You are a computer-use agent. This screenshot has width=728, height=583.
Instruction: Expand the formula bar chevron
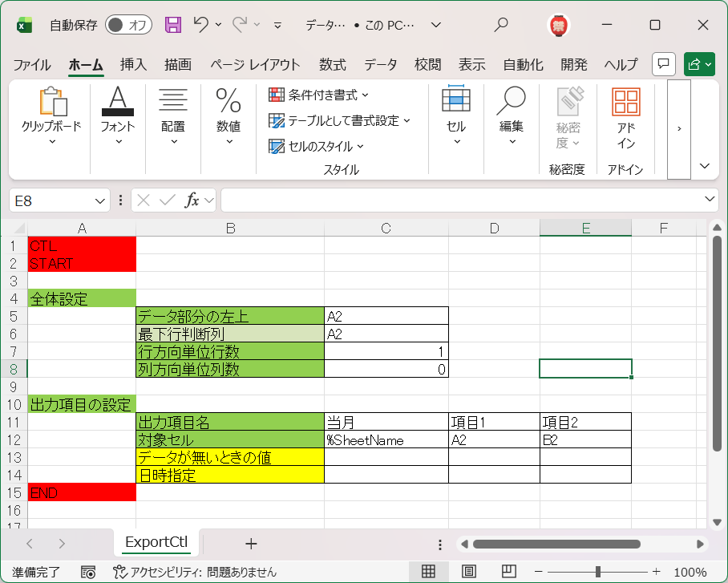(x=710, y=200)
